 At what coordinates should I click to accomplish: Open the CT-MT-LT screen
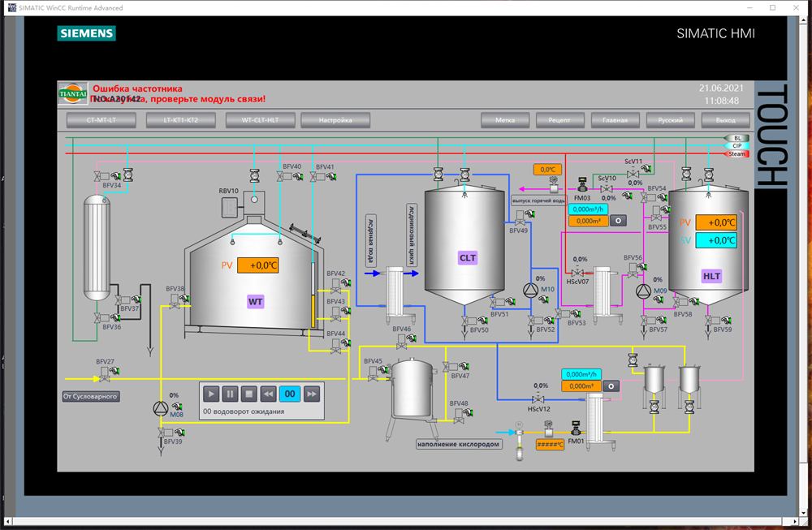(101, 120)
